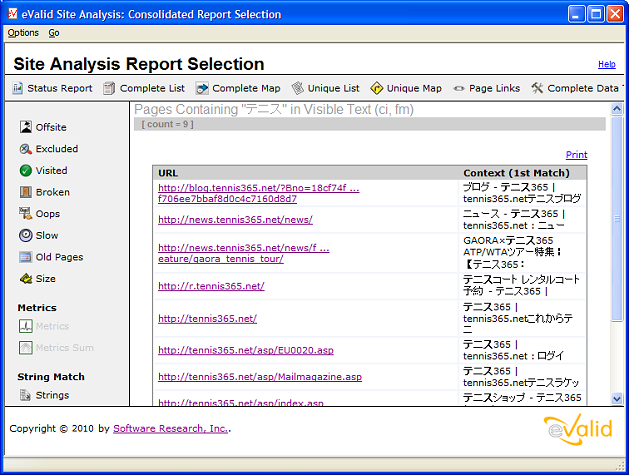Click the Size report icon
This screenshot has height=475, width=629.
(x=26, y=278)
